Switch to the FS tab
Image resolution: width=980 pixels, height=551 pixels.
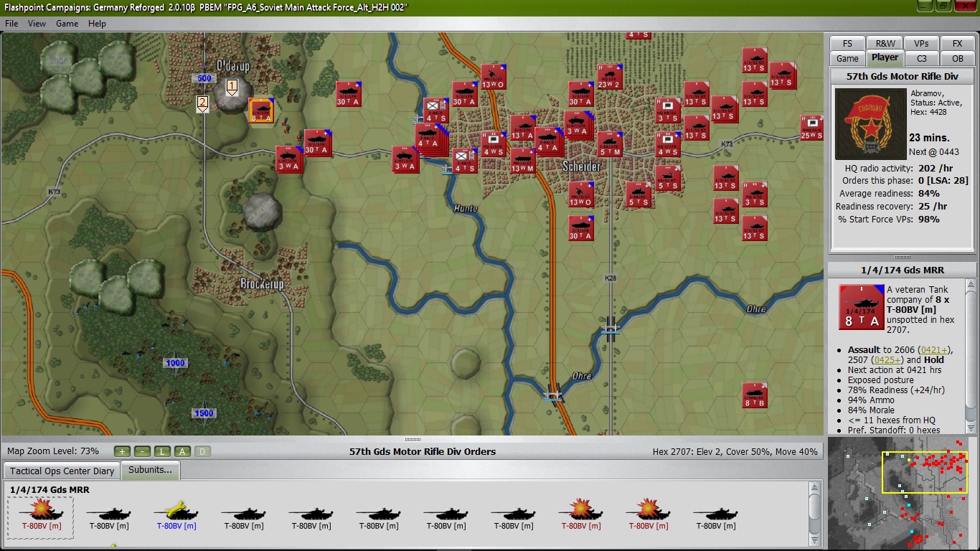pyautogui.click(x=848, y=43)
